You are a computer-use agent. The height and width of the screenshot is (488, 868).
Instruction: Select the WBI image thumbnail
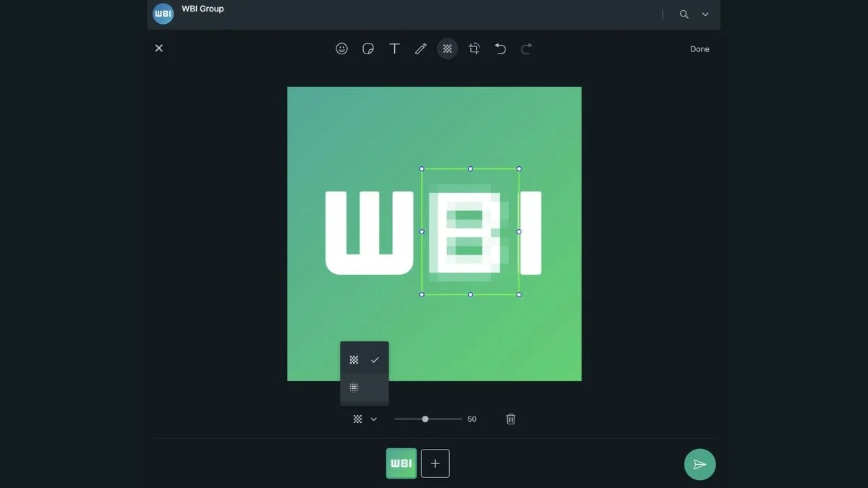coord(401,463)
